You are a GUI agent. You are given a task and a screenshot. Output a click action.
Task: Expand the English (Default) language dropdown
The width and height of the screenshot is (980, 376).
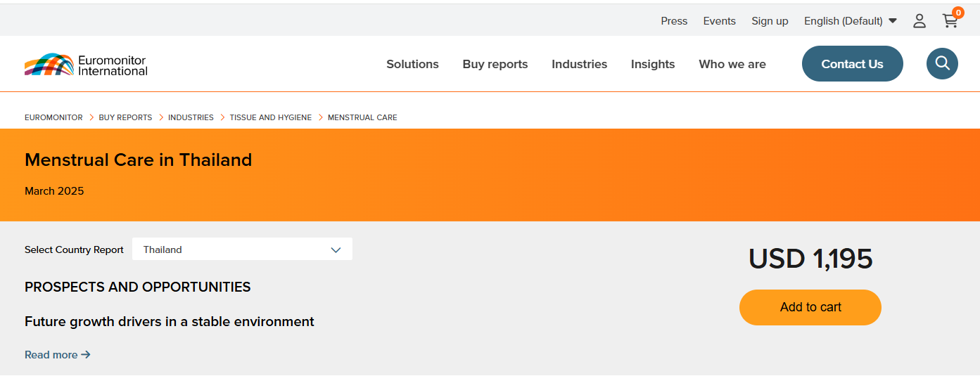[x=850, y=21]
